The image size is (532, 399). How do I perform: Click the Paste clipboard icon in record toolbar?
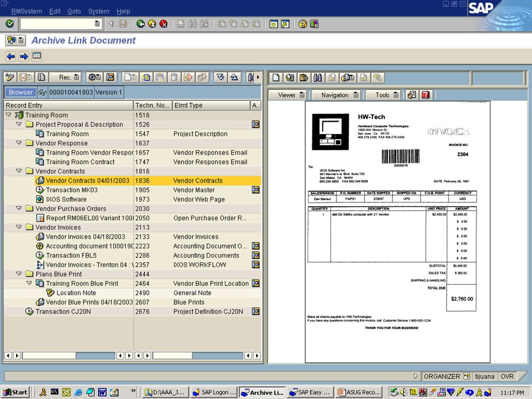pyautogui.click(x=160, y=78)
